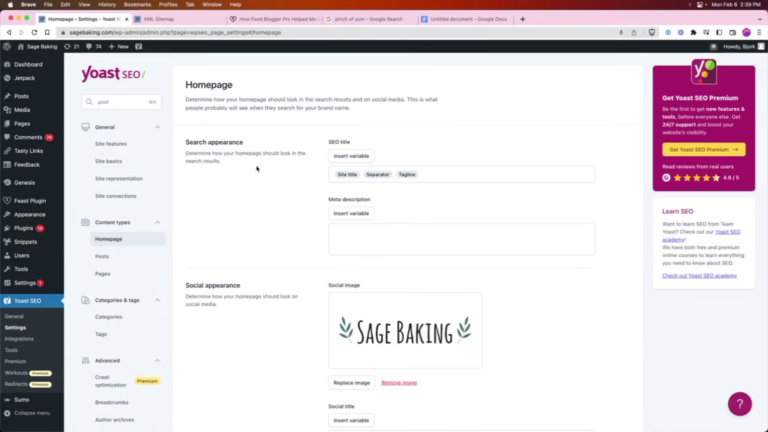
Task: Open the Dashboard menu item
Action: 28,64
